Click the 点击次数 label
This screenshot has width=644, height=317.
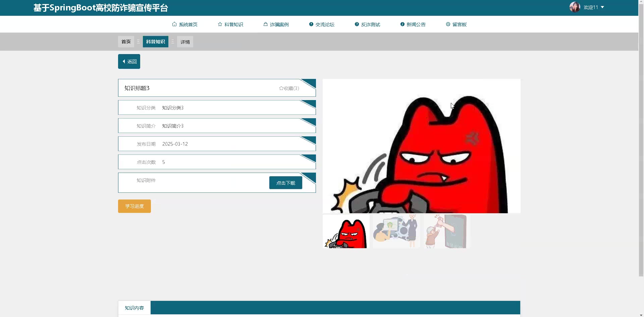146,162
